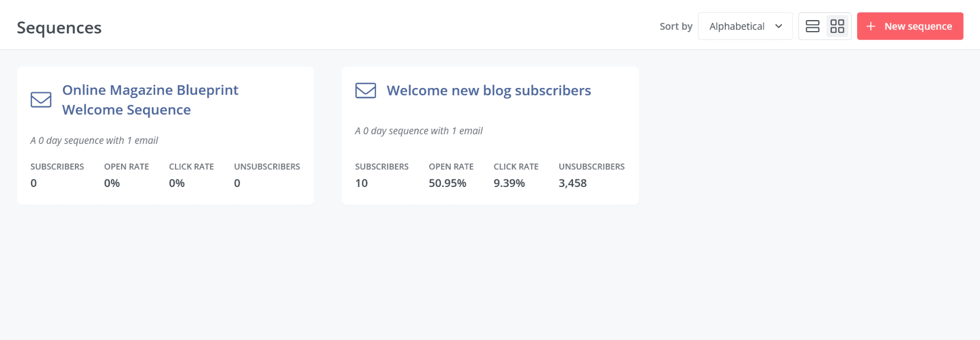Switch to list view layout icon

point(812,26)
